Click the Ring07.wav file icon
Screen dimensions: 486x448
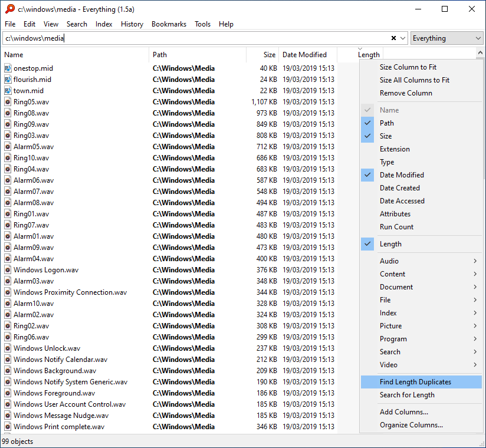coord(8,225)
